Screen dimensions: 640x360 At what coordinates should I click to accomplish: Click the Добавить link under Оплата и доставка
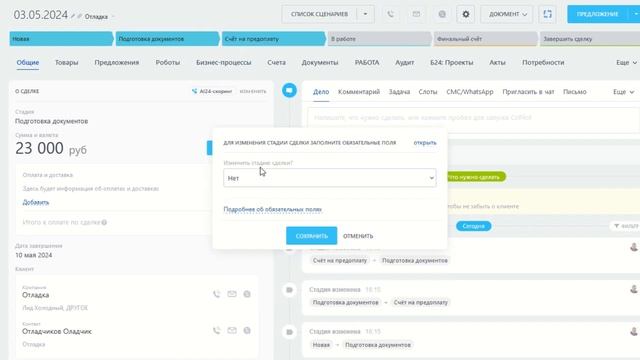click(x=36, y=202)
